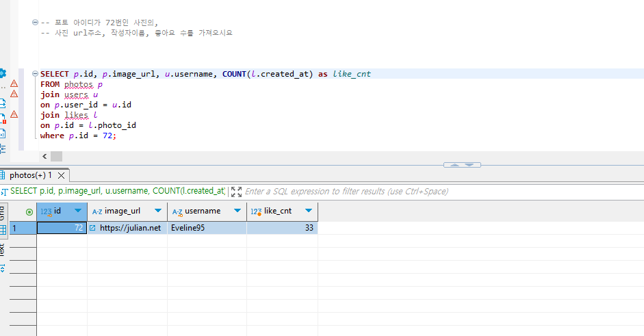Open the image_url column filter dropdown
Viewport: 644px width, 336px height.
coord(157,211)
